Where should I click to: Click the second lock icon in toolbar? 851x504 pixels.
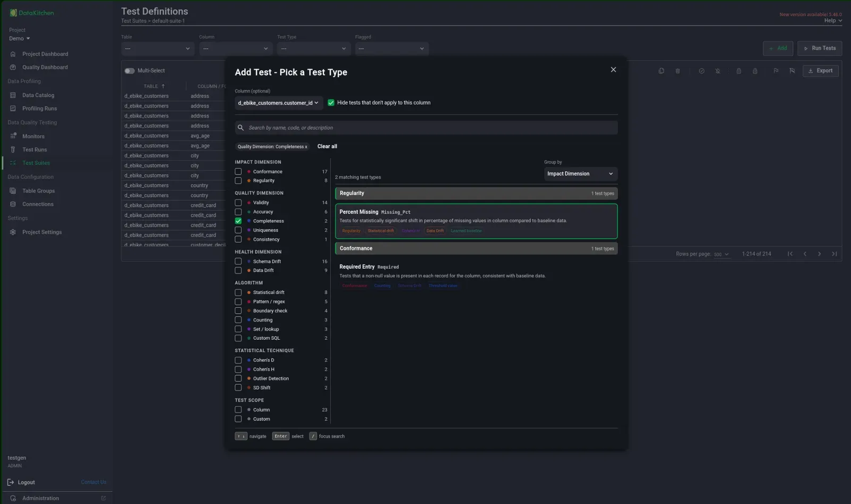(x=755, y=71)
